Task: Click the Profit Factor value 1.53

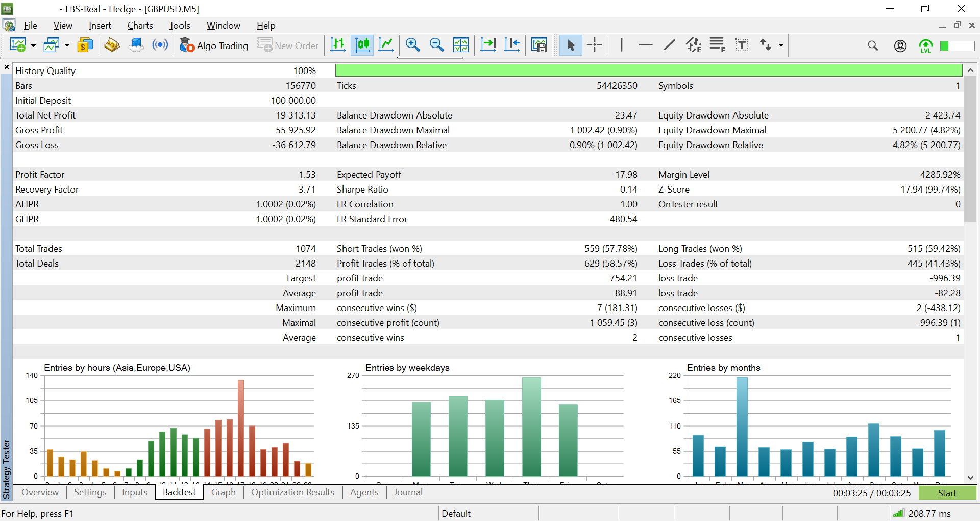Action: 307,175
